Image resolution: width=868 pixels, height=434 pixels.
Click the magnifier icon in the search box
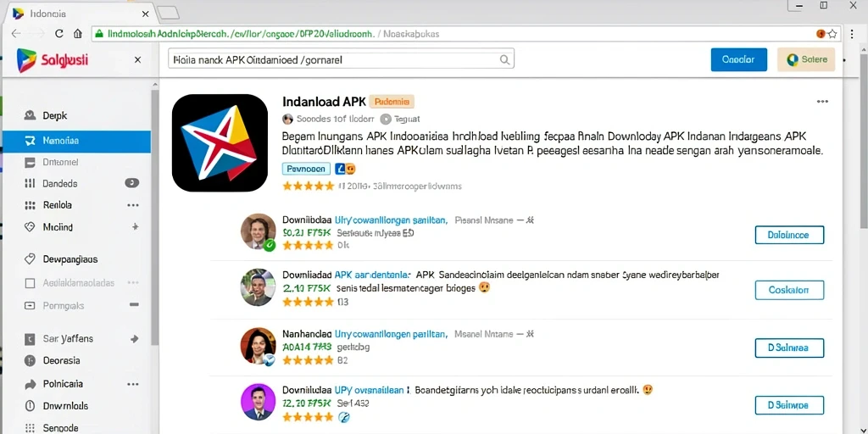tap(504, 59)
